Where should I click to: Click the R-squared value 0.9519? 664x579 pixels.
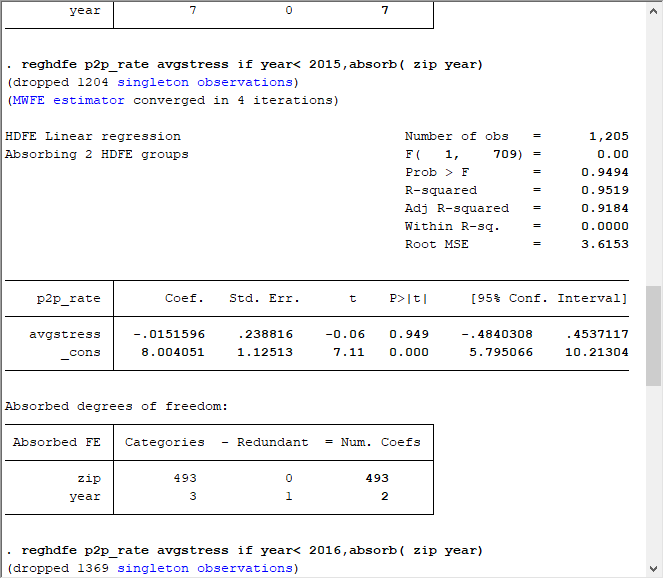[x=605, y=190]
